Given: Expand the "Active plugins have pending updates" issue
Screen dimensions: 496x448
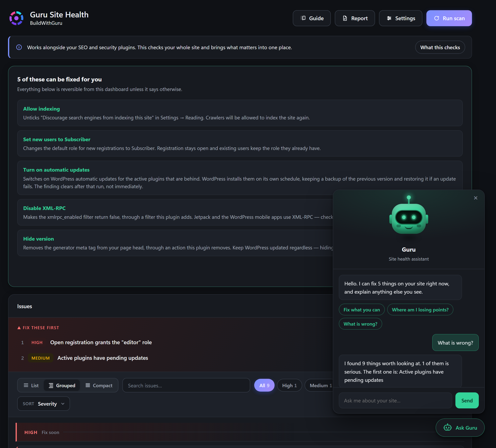Looking at the screenshot, I should click(x=103, y=358).
